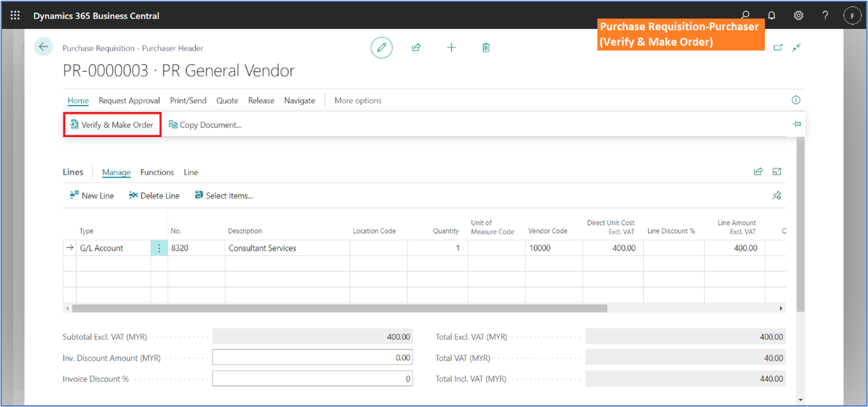Click the Line Discount % cell of the first line
868x407 pixels.
click(x=674, y=248)
